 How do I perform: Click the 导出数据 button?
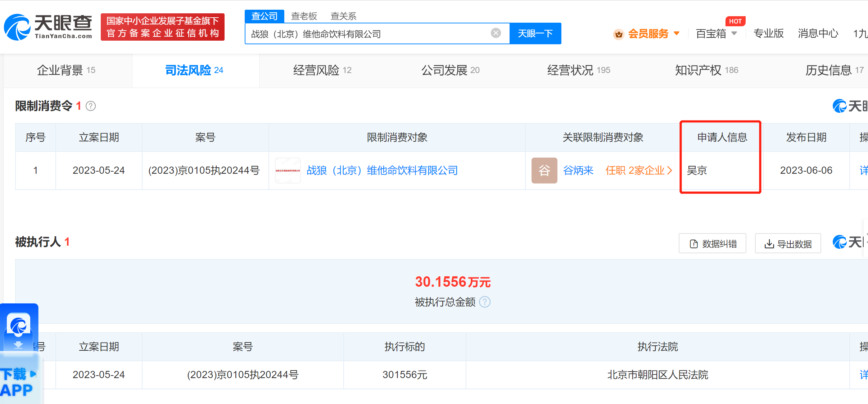point(788,244)
